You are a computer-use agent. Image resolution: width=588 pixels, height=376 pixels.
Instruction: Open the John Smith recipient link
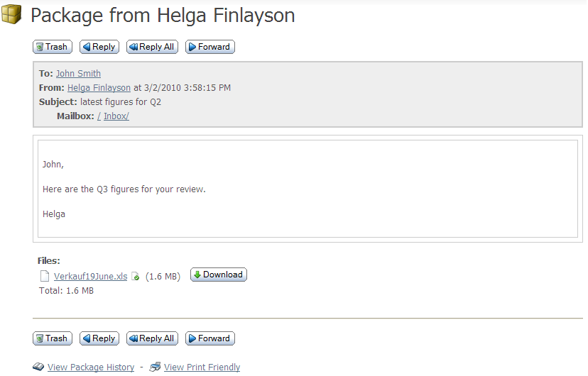(x=78, y=74)
